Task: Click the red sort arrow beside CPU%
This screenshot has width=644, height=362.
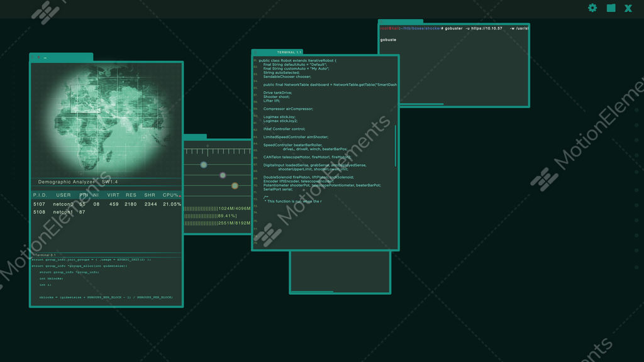Action: click(x=180, y=196)
